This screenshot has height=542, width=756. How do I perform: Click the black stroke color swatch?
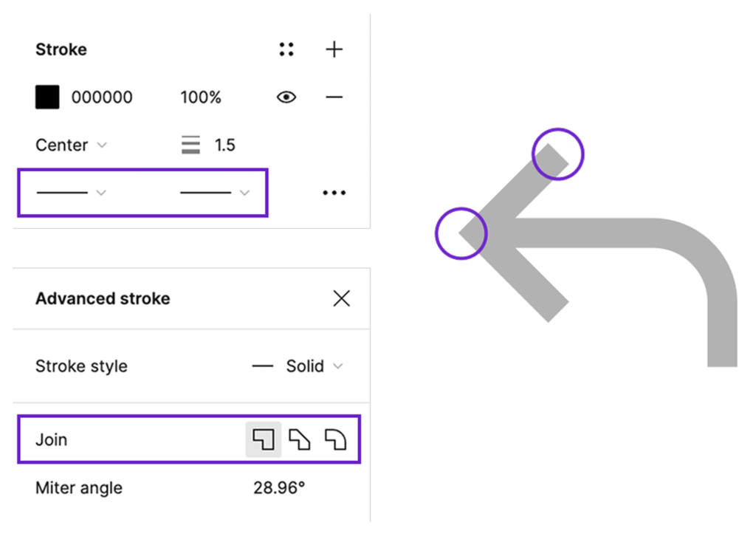click(47, 97)
